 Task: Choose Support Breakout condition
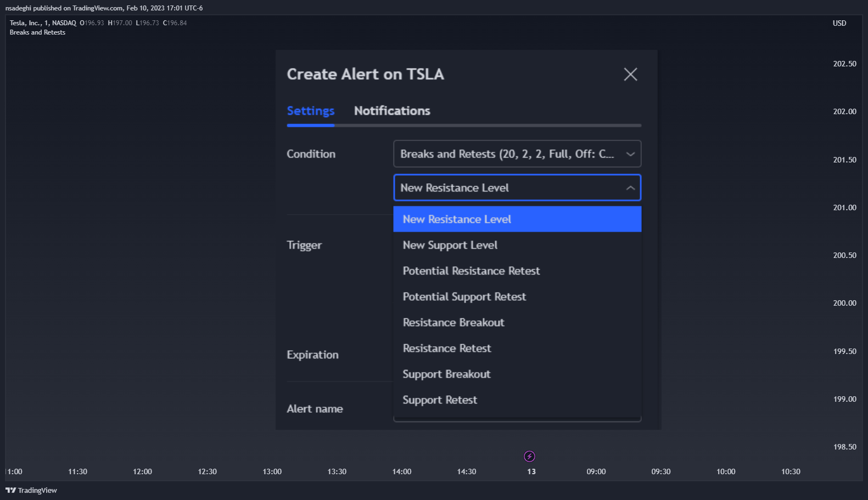[x=517, y=374]
